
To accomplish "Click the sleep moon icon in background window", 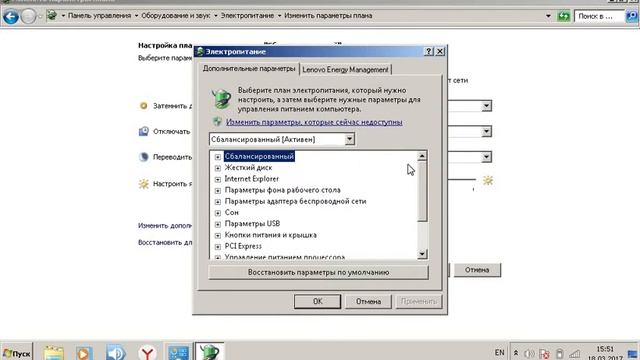I will pyautogui.click(x=143, y=157).
